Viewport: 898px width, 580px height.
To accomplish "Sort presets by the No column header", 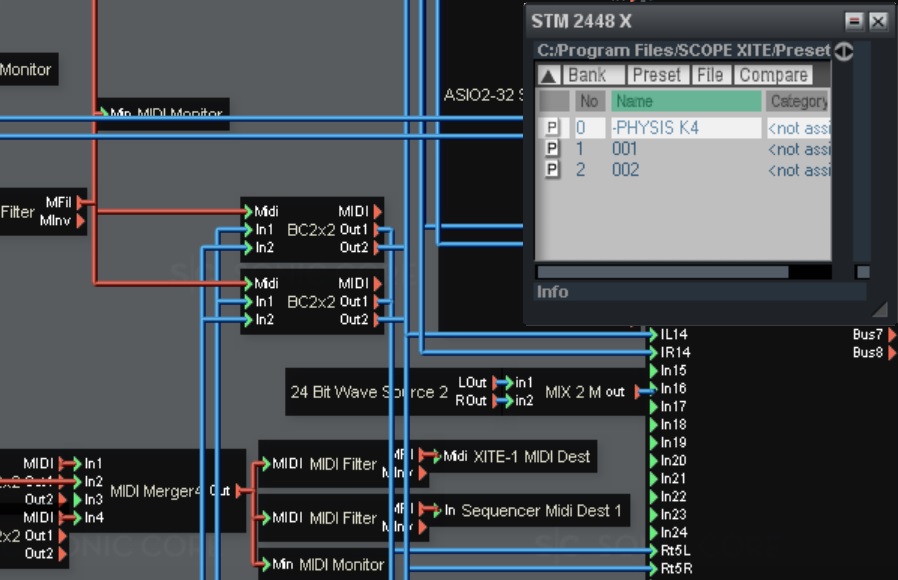I will click(x=589, y=101).
